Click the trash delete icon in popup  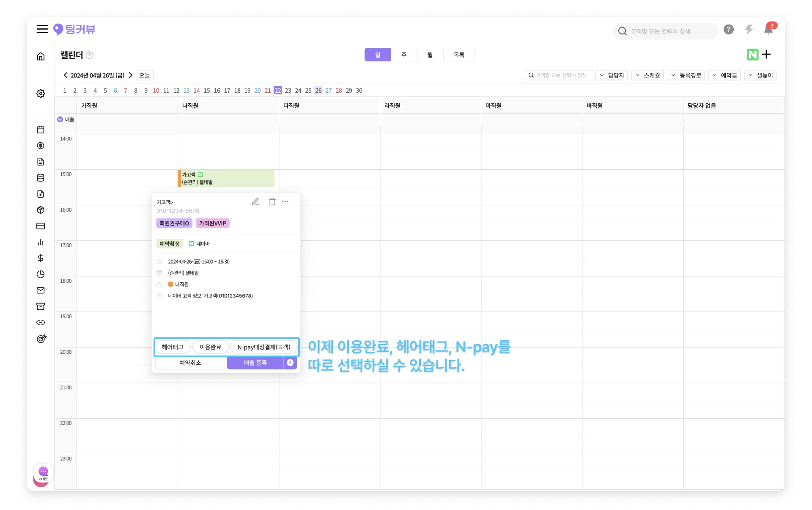(272, 201)
